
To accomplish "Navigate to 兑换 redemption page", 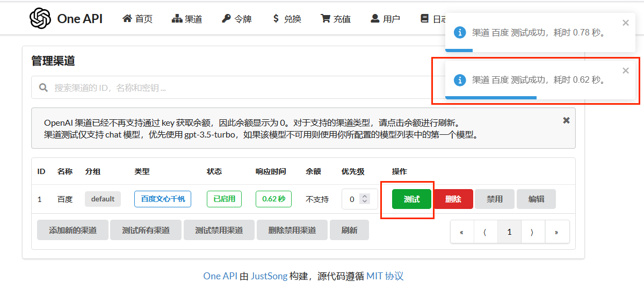I will click(x=287, y=19).
